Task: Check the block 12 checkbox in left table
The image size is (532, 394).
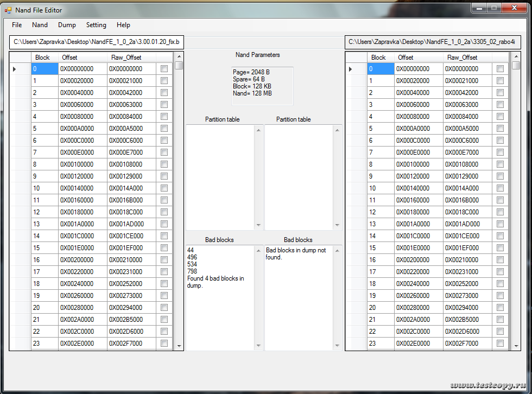Action: tap(164, 212)
